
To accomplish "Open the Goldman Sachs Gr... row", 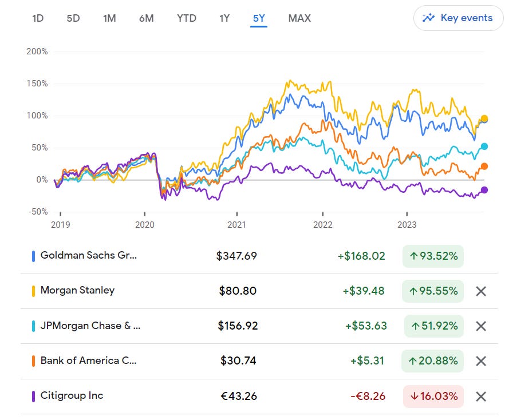I will tap(259, 256).
